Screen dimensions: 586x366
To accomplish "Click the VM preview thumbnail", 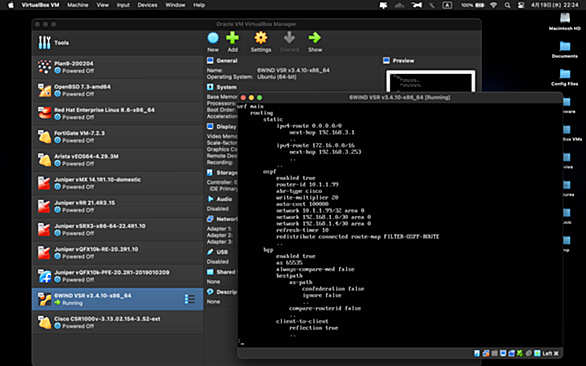I will click(x=431, y=81).
